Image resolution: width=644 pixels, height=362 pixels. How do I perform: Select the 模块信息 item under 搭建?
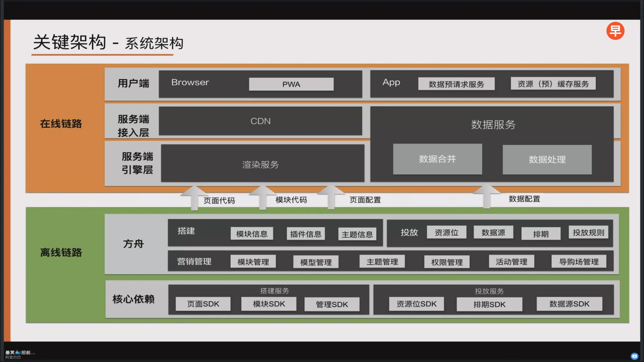(252, 234)
